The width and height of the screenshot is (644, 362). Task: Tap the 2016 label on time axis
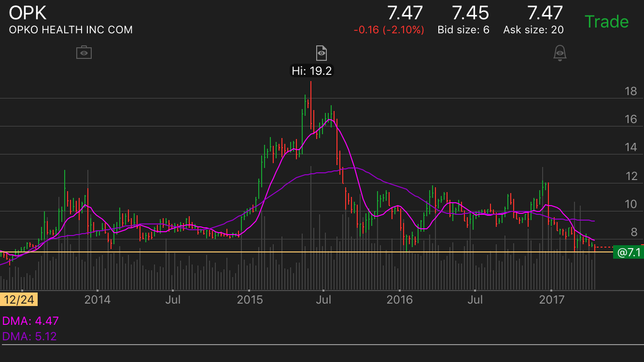[x=400, y=300]
